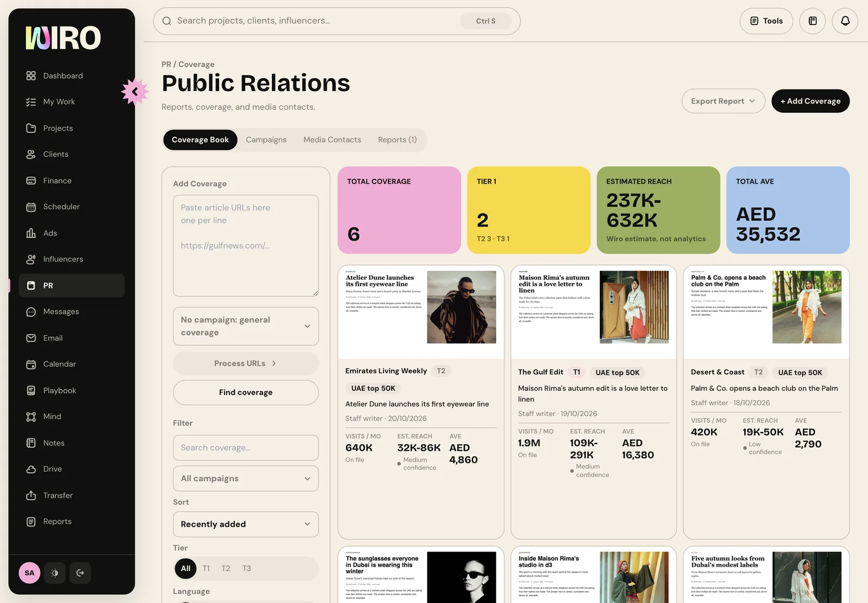Image resolution: width=868 pixels, height=603 pixels.
Task: Open the Recently added sort dropdown
Action: (246, 524)
